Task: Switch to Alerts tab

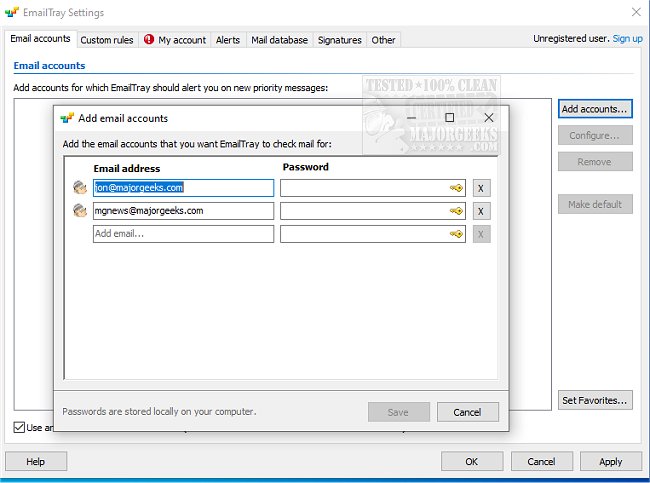Action: 228,40
